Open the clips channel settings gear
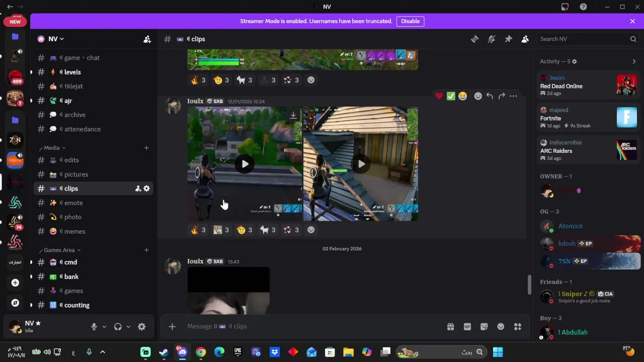644x362 pixels. [x=146, y=189]
